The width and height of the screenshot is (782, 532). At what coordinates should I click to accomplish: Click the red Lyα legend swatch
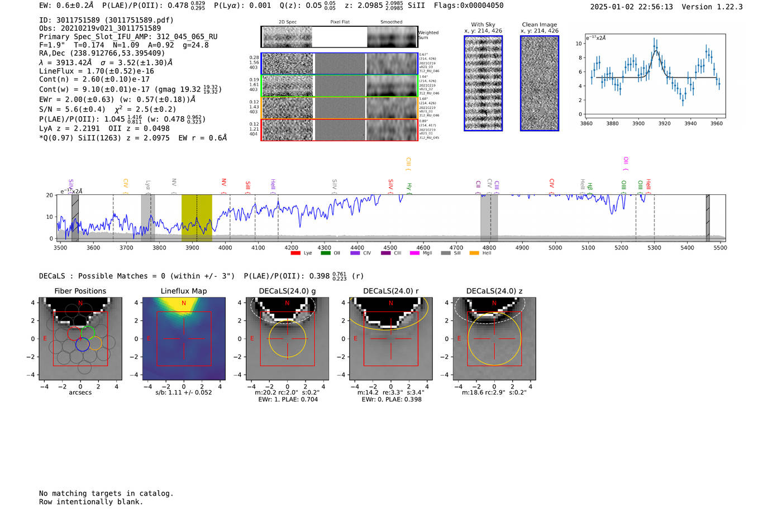[x=296, y=253]
